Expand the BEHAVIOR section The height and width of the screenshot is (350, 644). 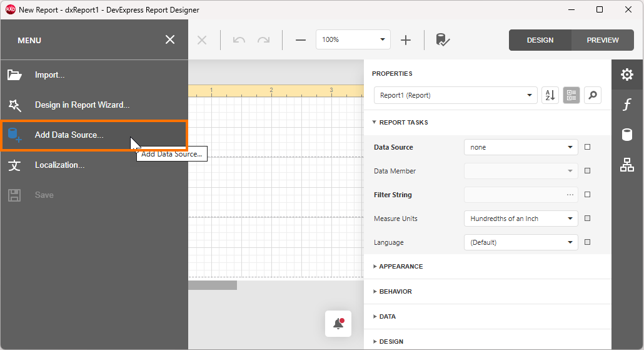coord(392,292)
